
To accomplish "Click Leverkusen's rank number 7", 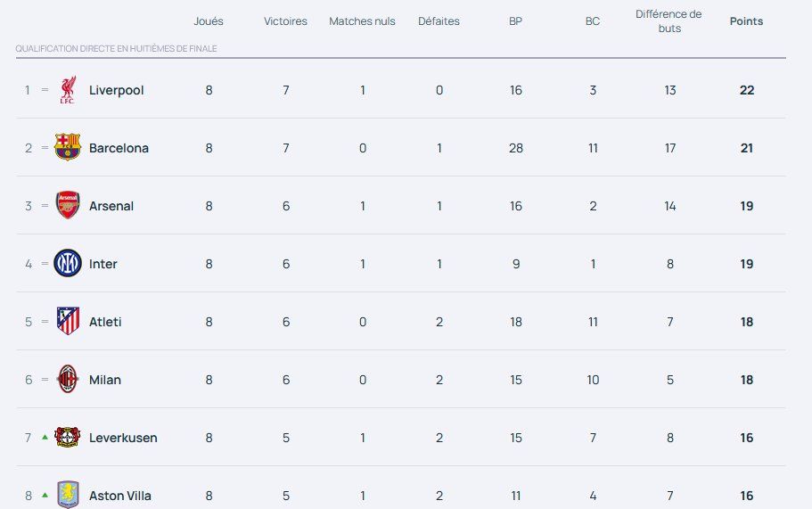I will [x=29, y=438].
